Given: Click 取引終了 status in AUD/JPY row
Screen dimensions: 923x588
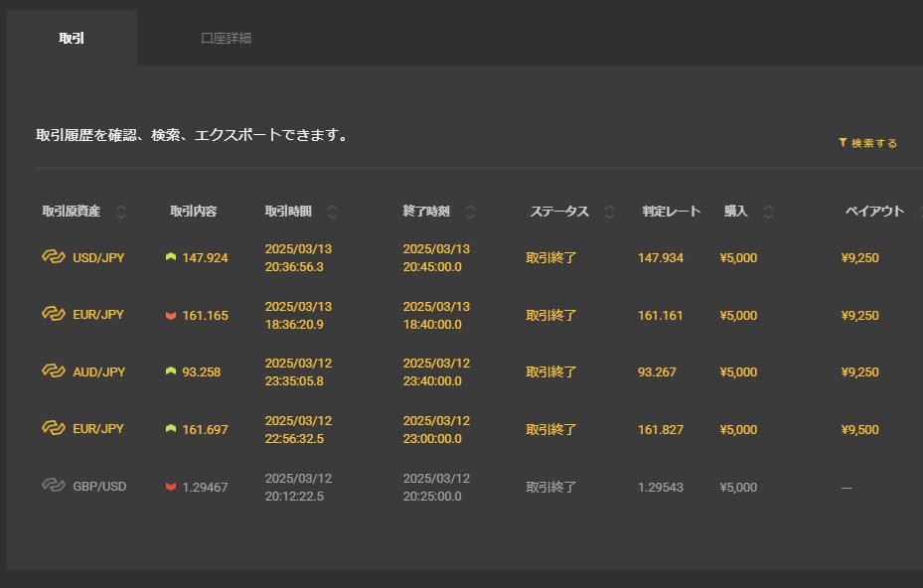Looking at the screenshot, I should click(x=551, y=372).
